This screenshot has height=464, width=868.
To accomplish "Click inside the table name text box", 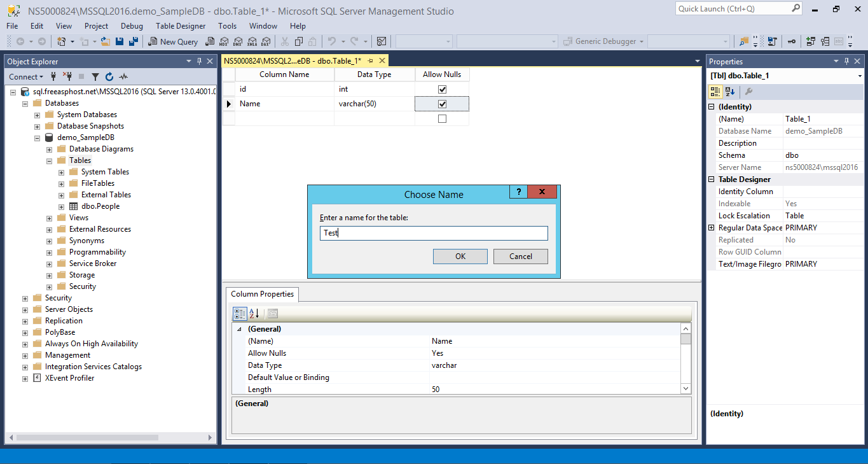I will 433,233.
